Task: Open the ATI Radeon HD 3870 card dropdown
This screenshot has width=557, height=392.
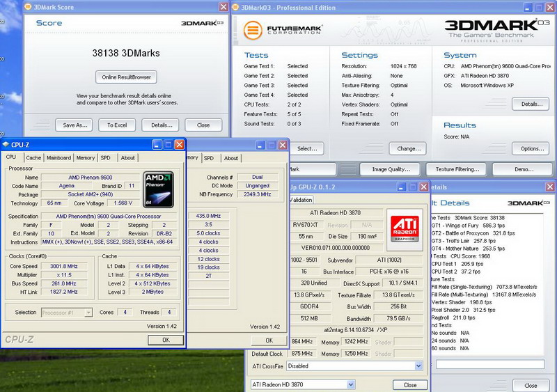Action: (x=351, y=384)
